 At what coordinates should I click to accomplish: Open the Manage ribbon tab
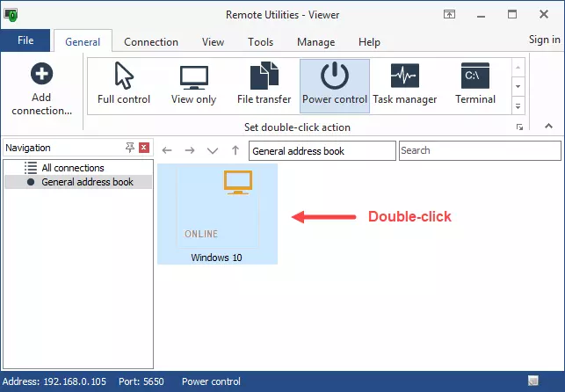pos(315,41)
